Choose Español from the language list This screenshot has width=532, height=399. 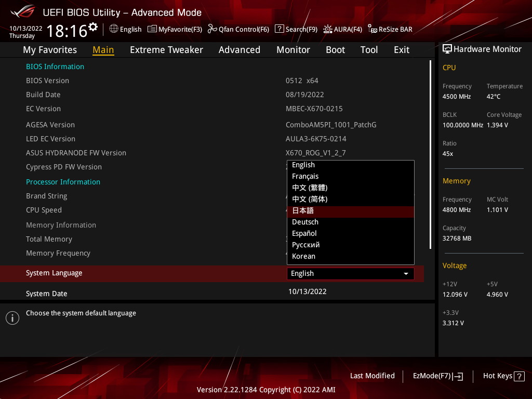click(x=351, y=233)
